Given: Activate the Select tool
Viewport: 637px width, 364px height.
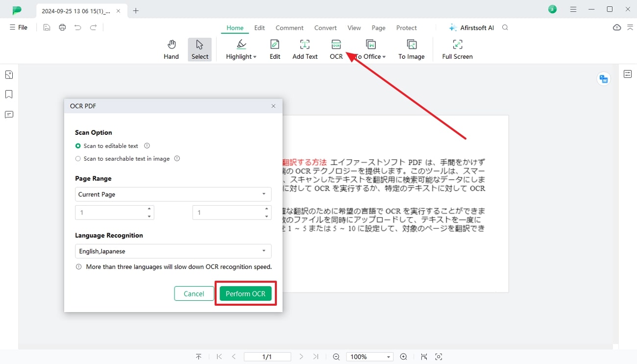Looking at the screenshot, I should tap(200, 49).
